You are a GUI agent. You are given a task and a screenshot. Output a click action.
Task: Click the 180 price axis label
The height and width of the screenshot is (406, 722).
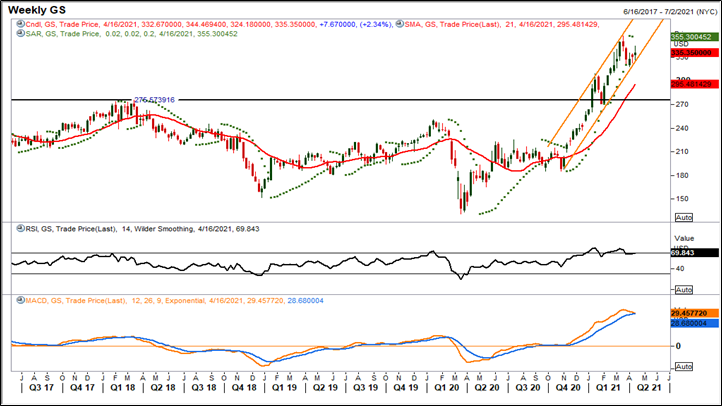(682, 175)
